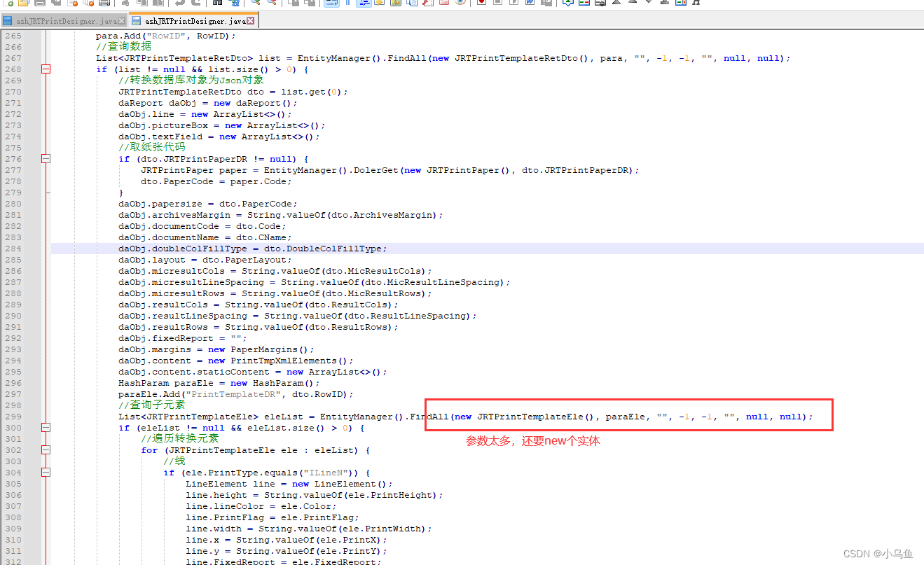
Task: Click the daObj.content.staticContent line
Action: [253, 372]
